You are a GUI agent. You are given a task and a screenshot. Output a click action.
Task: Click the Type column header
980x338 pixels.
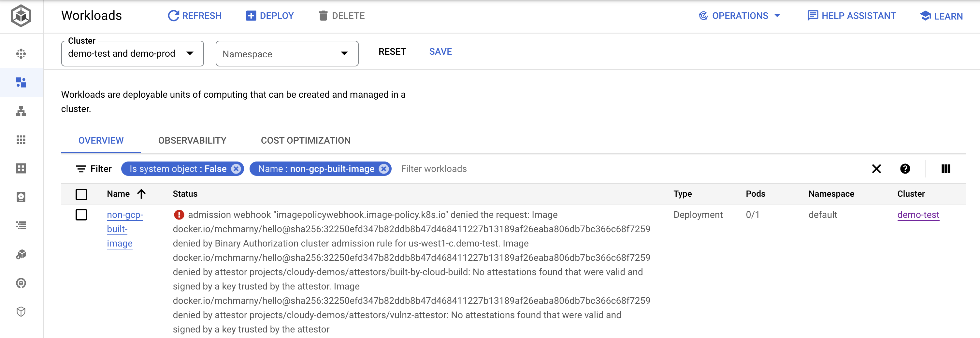pyautogui.click(x=683, y=194)
